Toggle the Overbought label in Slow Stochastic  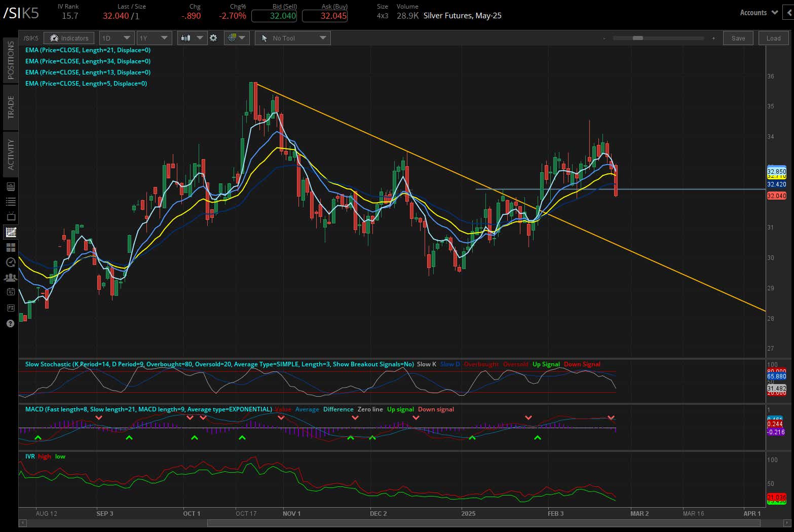tap(481, 364)
